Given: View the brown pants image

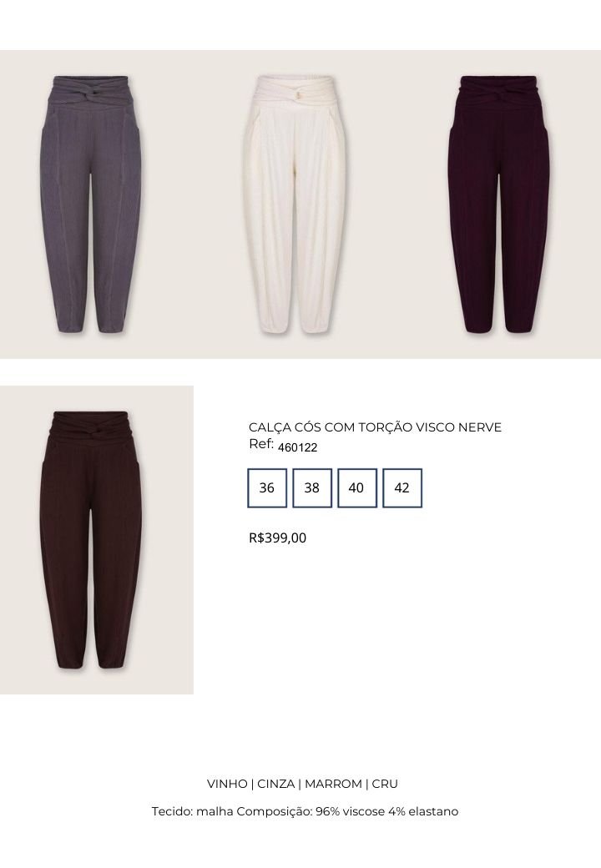Looking at the screenshot, I should click(x=91, y=540).
